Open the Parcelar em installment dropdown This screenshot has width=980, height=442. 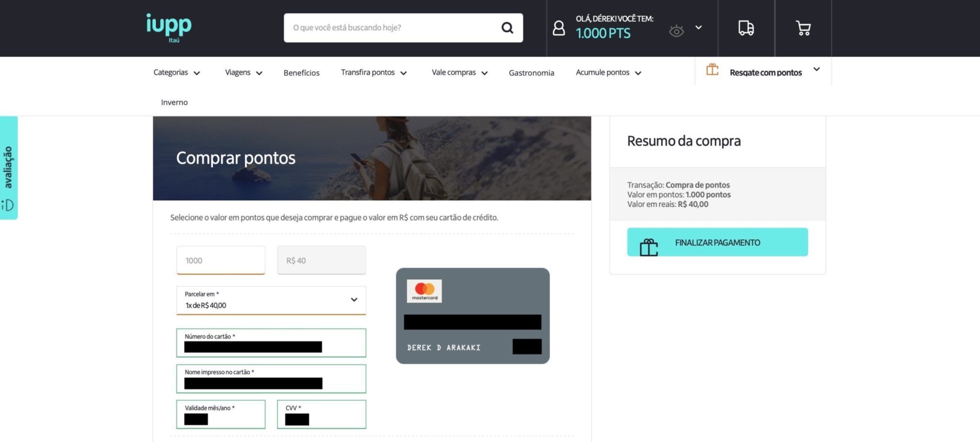pyautogui.click(x=271, y=300)
